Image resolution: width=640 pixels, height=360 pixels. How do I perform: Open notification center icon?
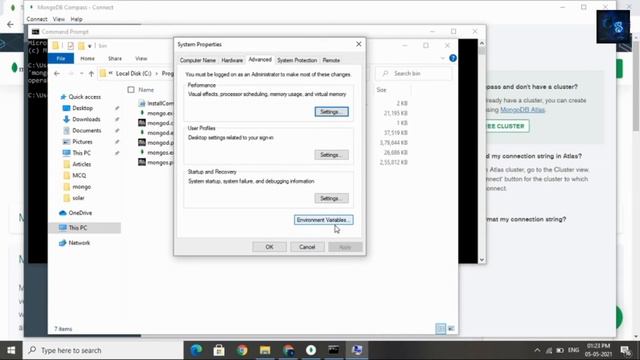point(625,350)
